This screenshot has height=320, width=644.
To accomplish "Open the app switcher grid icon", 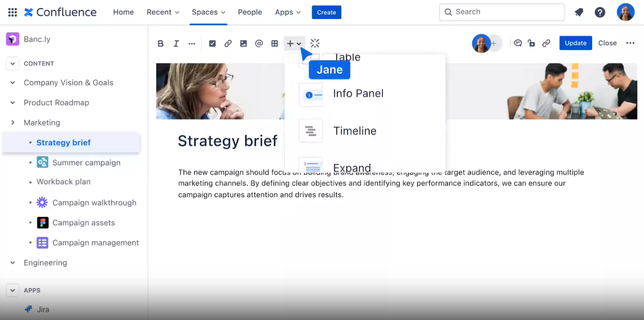I will pyautogui.click(x=12, y=12).
